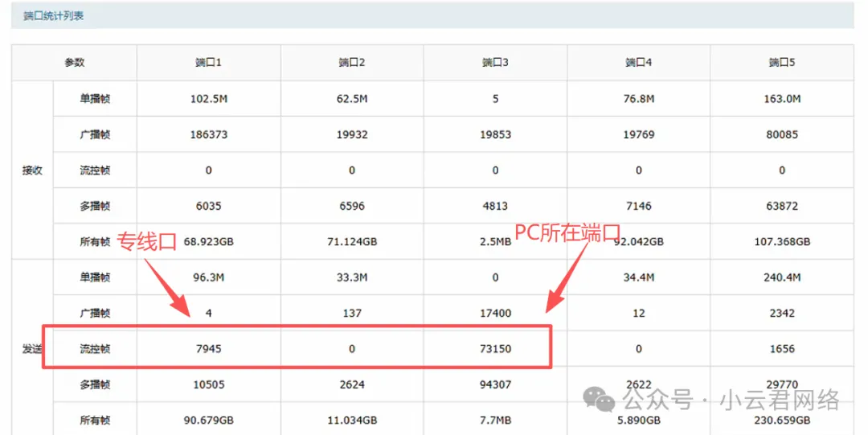Image resolution: width=868 pixels, height=435 pixels.
Task: Select the 端口统计列表 section title
Action: (x=54, y=15)
